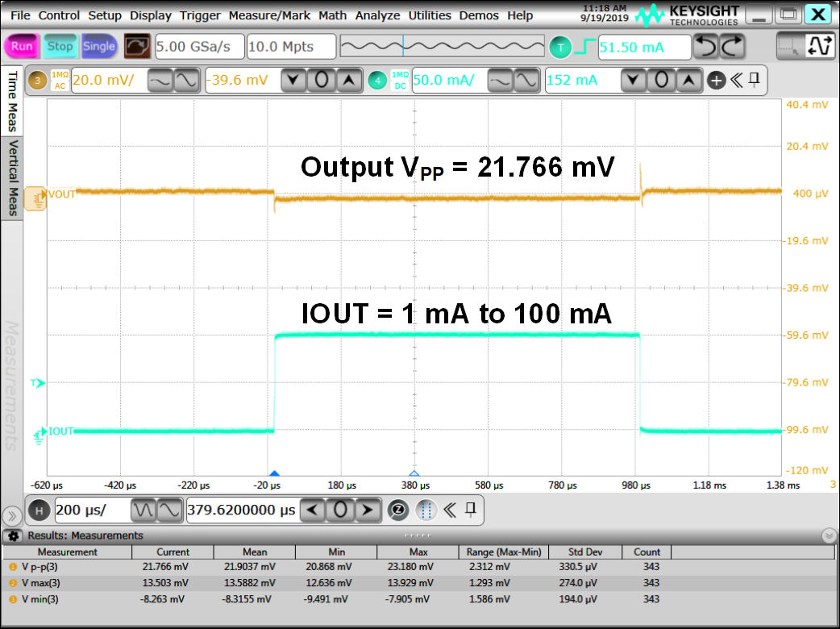Collapse the Results Measurements panel
This screenshot has height=629, width=840.
[829, 535]
